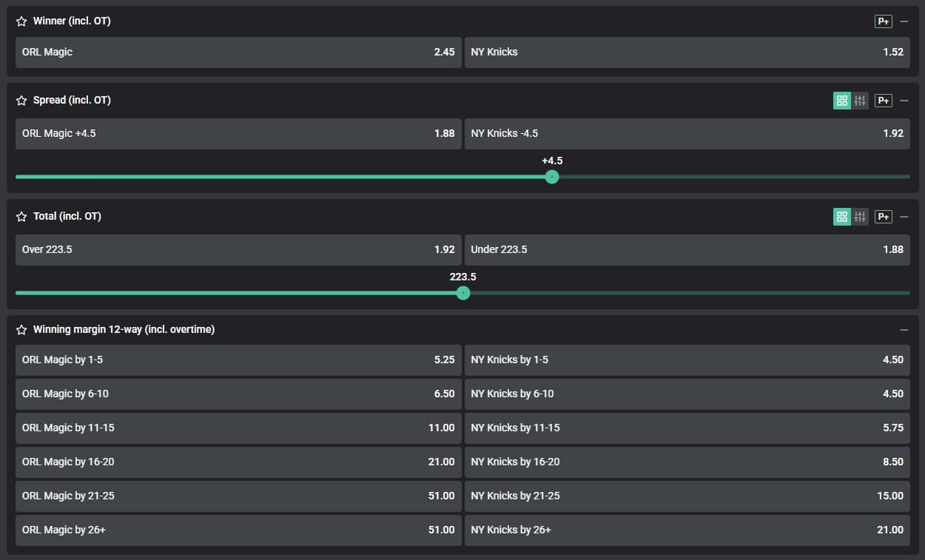Switch Spread market to slider view
The image size is (925, 560).
click(x=859, y=101)
